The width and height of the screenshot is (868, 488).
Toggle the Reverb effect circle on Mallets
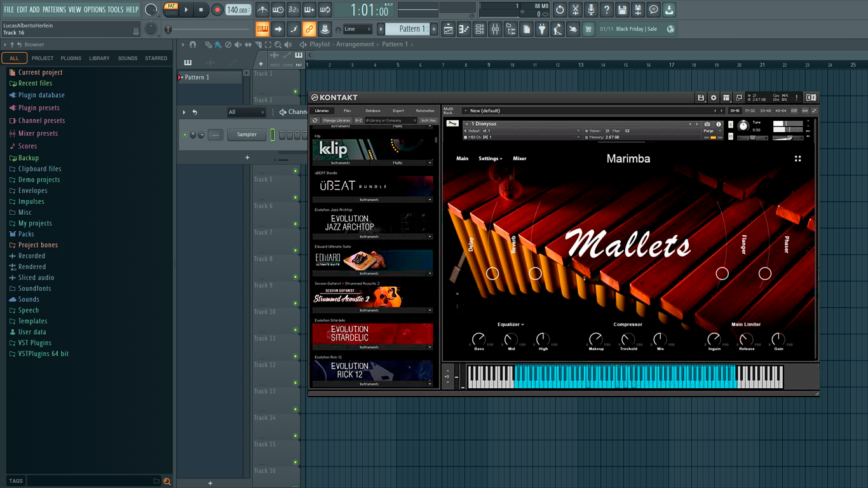click(x=535, y=273)
